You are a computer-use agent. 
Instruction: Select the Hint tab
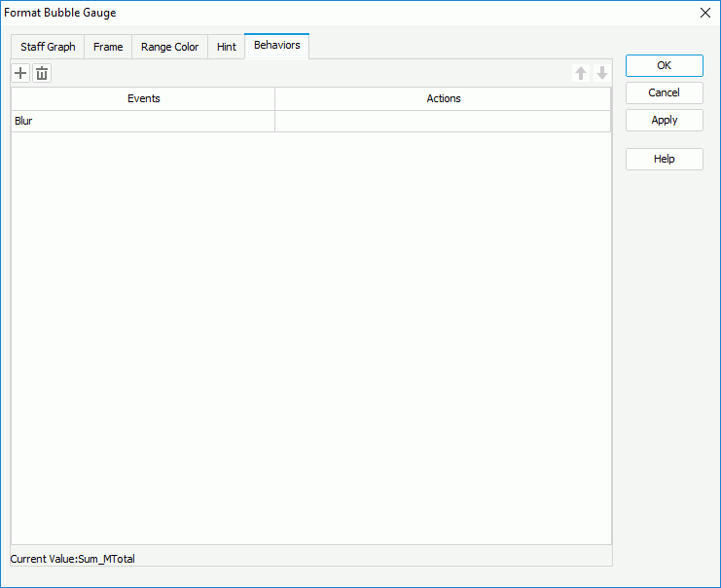(227, 47)
